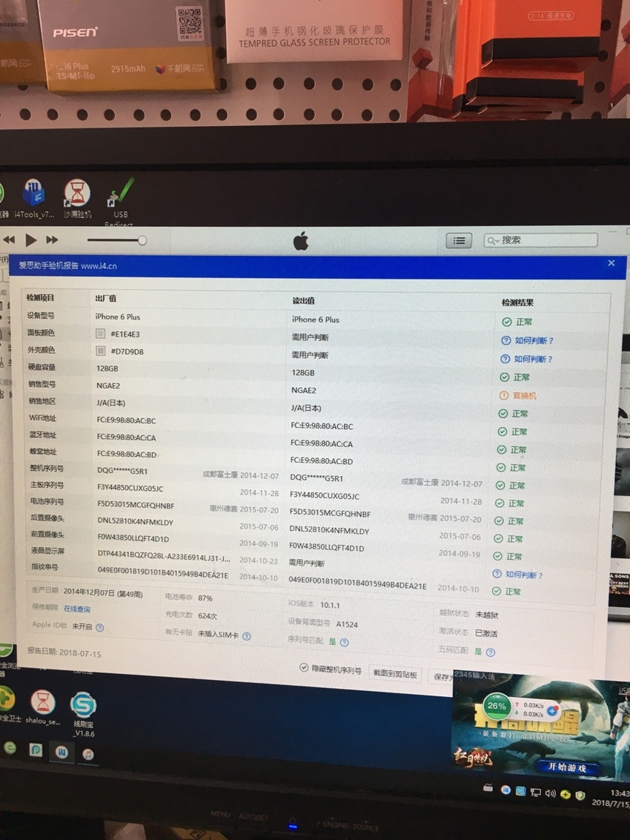The width and height of the screenshot is (630, 840).
Task: Click the 电池寿命 87% value
Action: (205, 598)
